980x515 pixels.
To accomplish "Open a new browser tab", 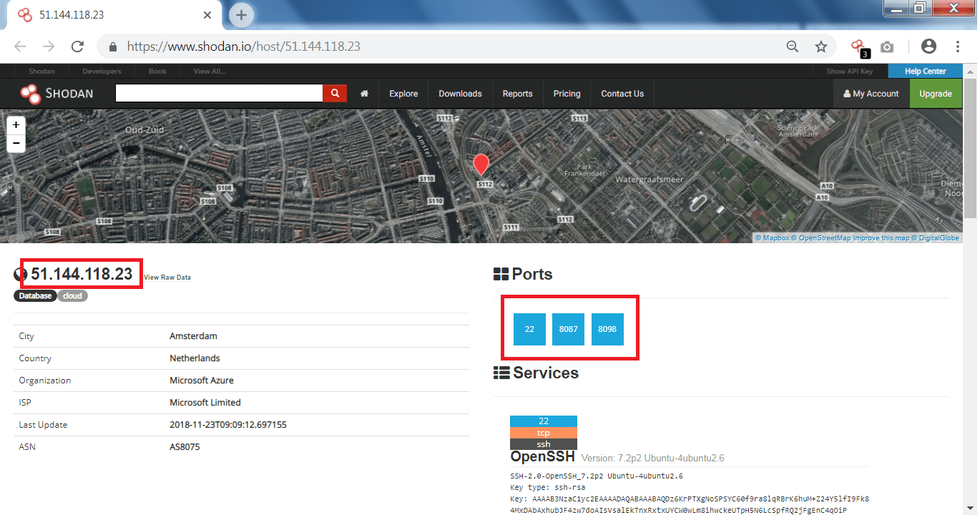I will [x=241, y=14].
